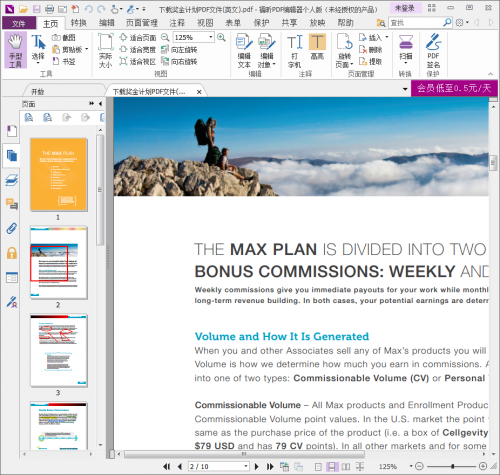
Task: Expand the Insert page dropdown arrow
Action: tap(387, 37)
